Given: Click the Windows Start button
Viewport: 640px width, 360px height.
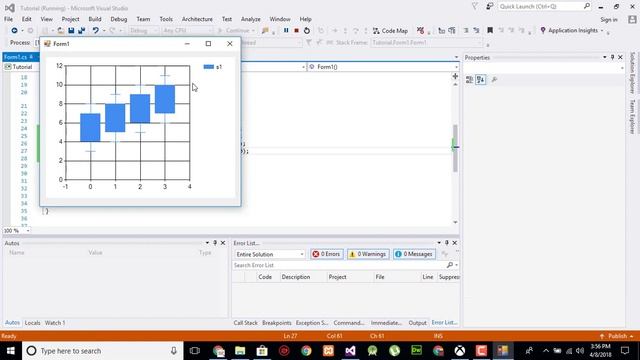Looking at the screenshot, I should click(x=11, y=351).
